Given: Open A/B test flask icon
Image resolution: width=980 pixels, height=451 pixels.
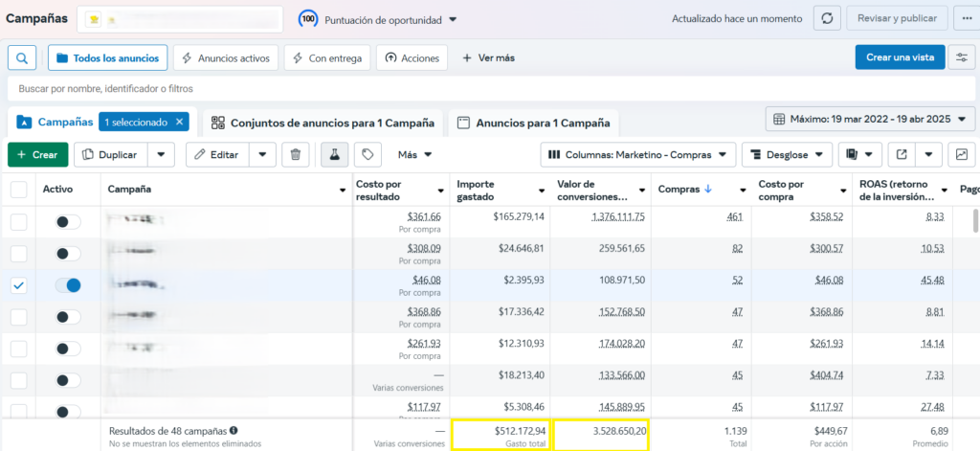Looking at the screenshot, I should (335, 154).
